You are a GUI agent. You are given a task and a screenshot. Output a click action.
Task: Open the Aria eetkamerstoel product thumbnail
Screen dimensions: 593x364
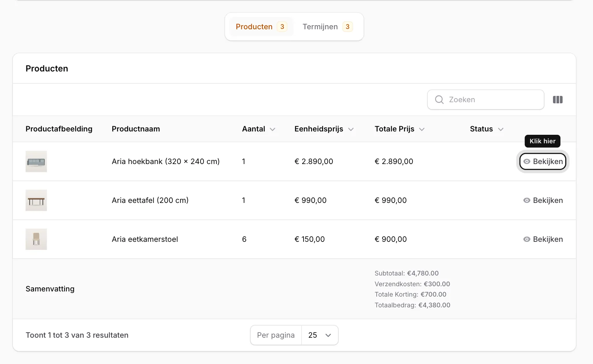36,239
